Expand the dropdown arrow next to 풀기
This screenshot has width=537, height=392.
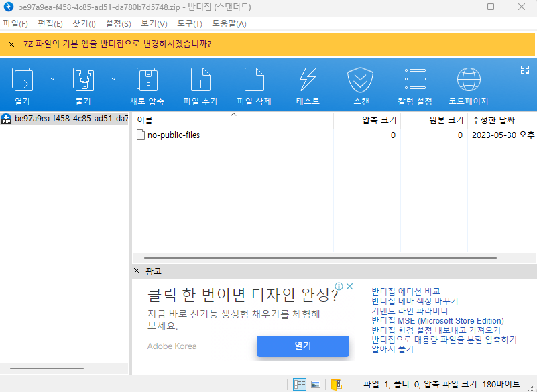(113, 79)
